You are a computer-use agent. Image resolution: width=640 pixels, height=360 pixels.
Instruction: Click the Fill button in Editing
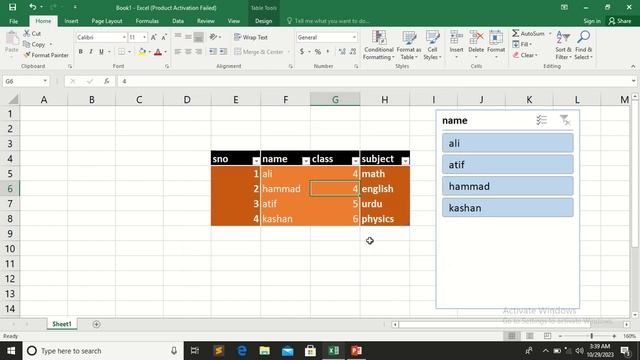522,44
